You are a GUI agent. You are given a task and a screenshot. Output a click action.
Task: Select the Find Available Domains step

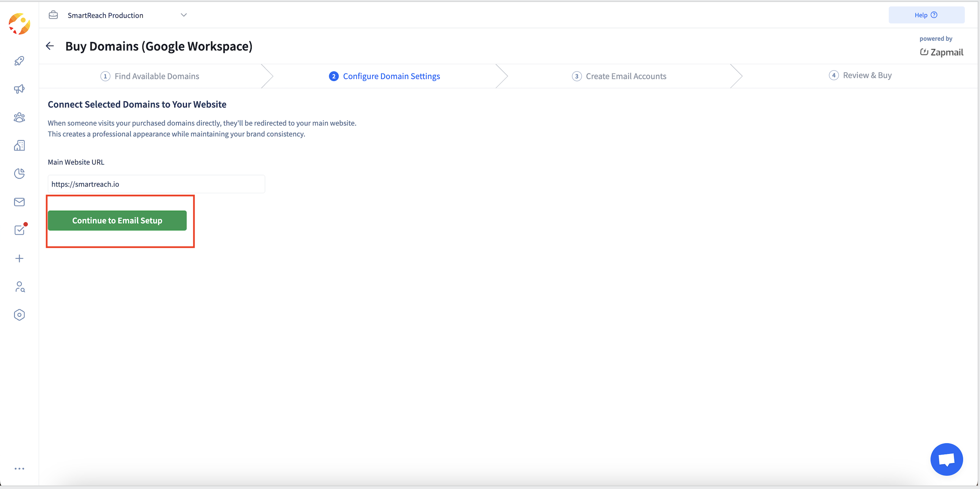(x=150, y=76)
